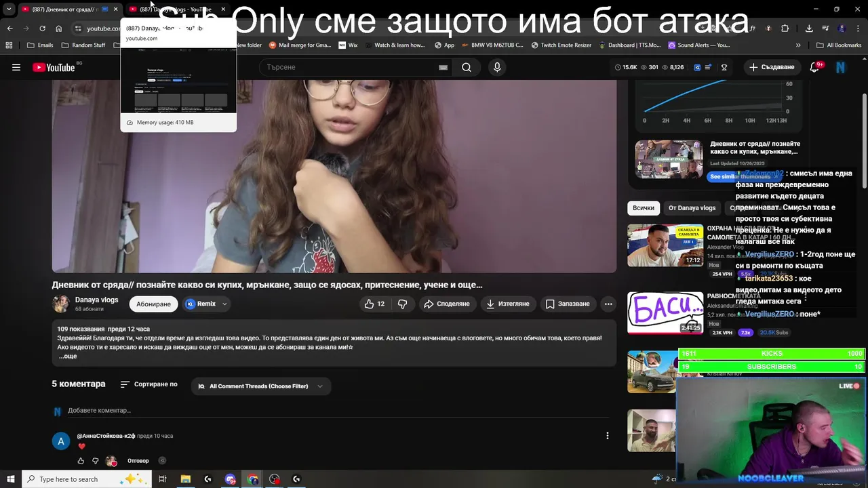Reload the page in Chrome
This screenshot has width=868, height=488.
(x=42, y=28)
